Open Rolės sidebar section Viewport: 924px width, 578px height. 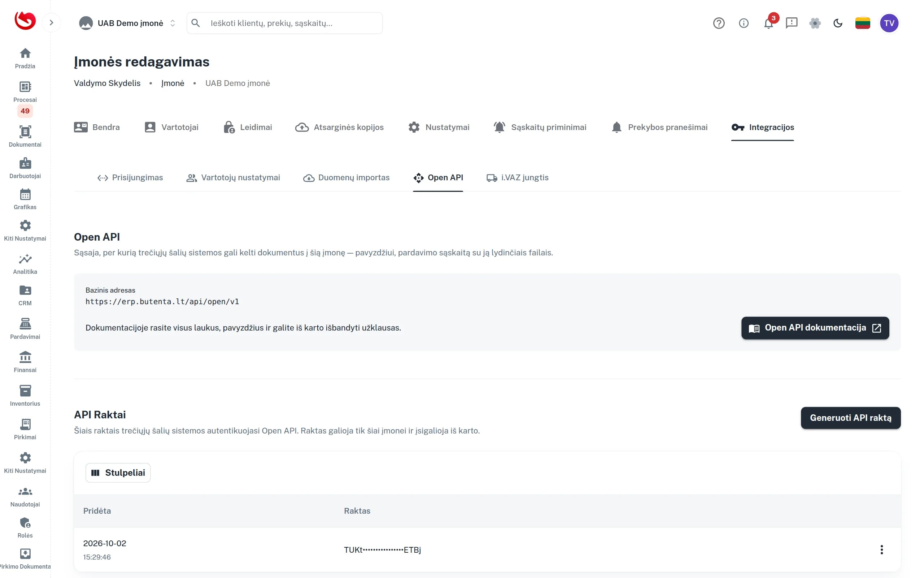(25, 527)
